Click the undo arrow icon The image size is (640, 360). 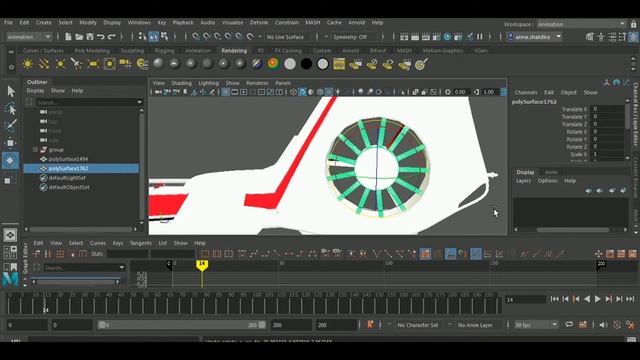[100, 37]
